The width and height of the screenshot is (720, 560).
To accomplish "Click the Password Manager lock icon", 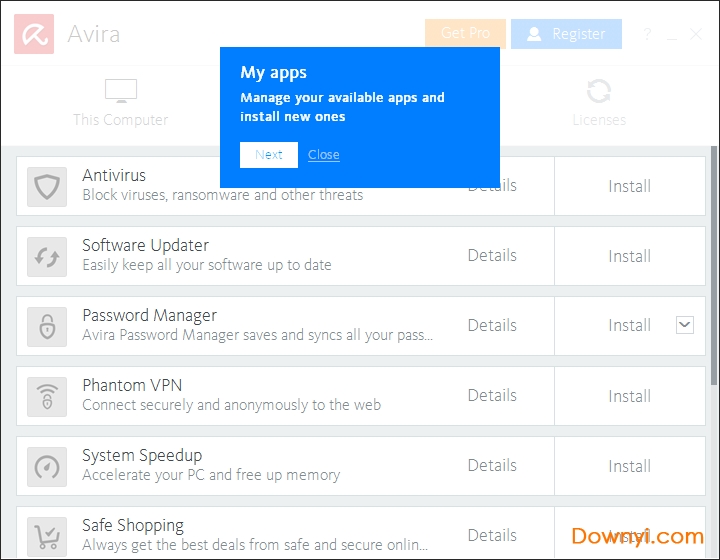I will click(47, 327).
